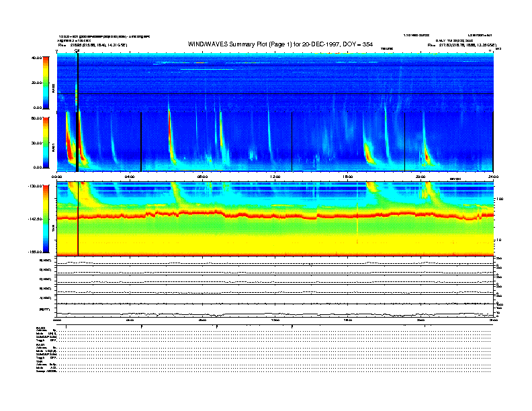Image resolution: width=532 pixels, height=411 pixels.
Task: Select the -142.50 color scale label
Action: click(35, 219)
